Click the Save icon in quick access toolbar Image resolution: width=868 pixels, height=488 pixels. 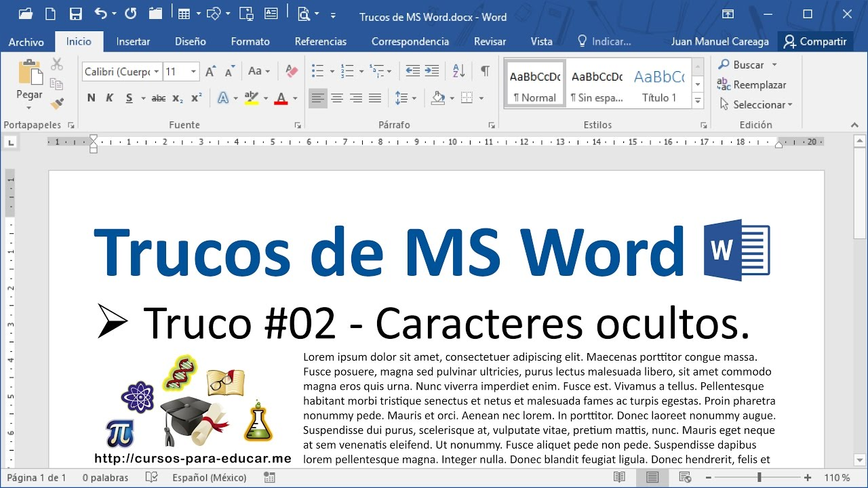75,14
